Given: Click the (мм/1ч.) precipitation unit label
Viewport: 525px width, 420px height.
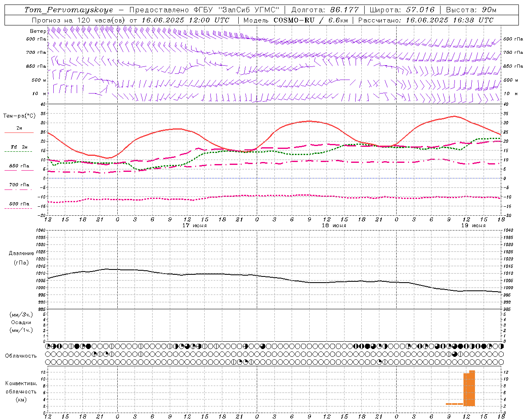Looking at the screenshot, I should 21,330.
